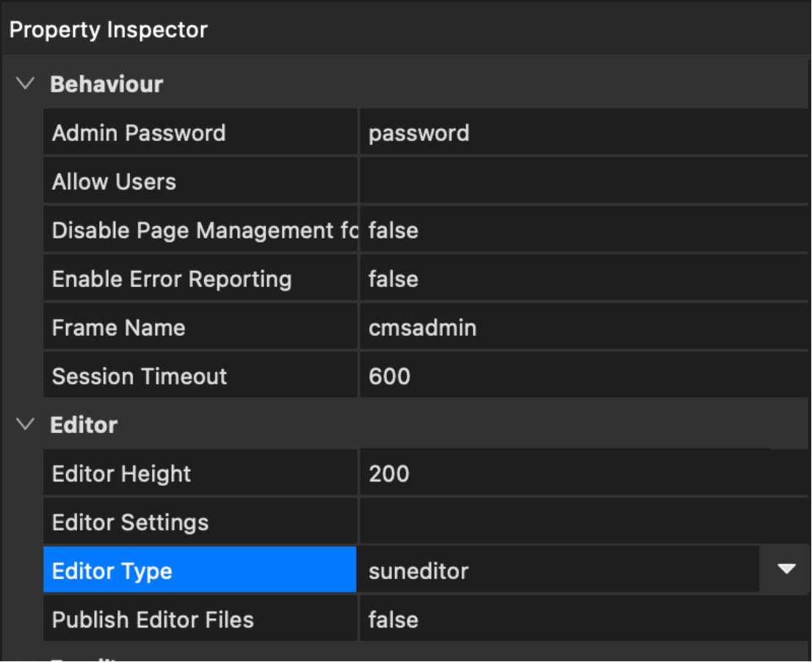Click the Property Inspector panel title
Image resolution: width=812 pixels, height=662 pixels.
pyautogui.click(x=109, y=30)
